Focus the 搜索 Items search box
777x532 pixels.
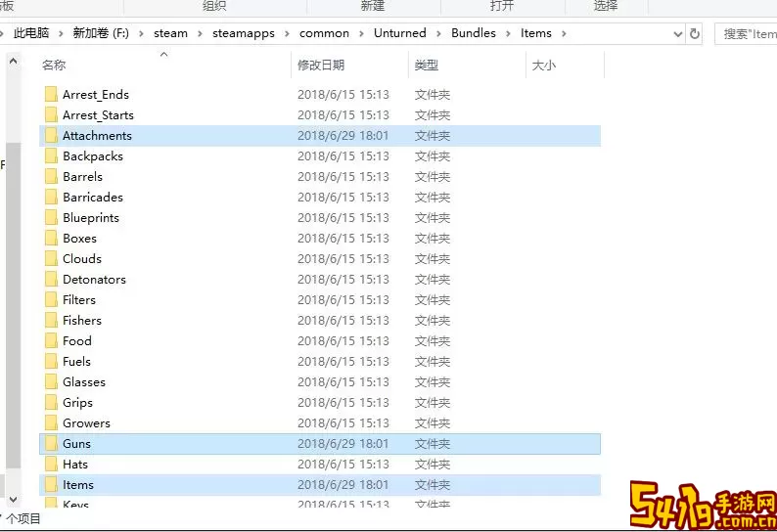[746, 33]
